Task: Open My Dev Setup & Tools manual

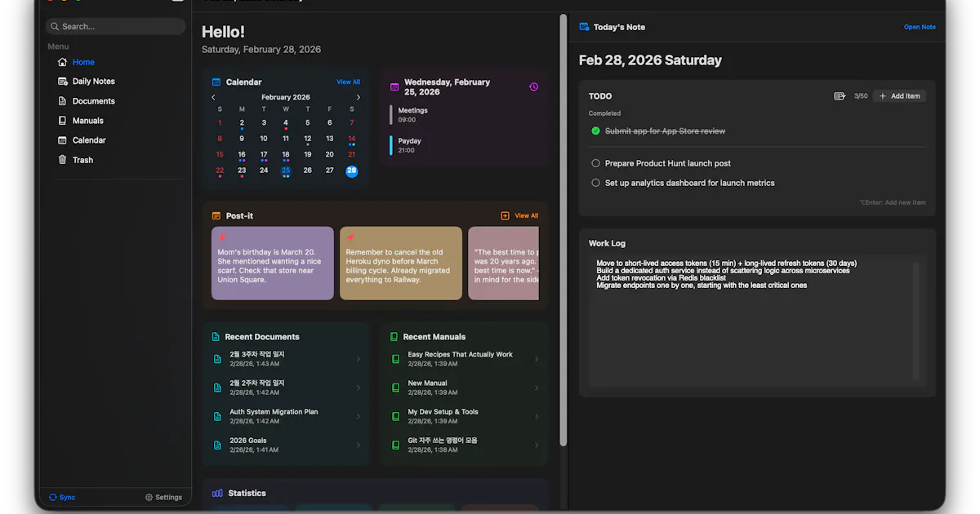Action: [465, 416]
